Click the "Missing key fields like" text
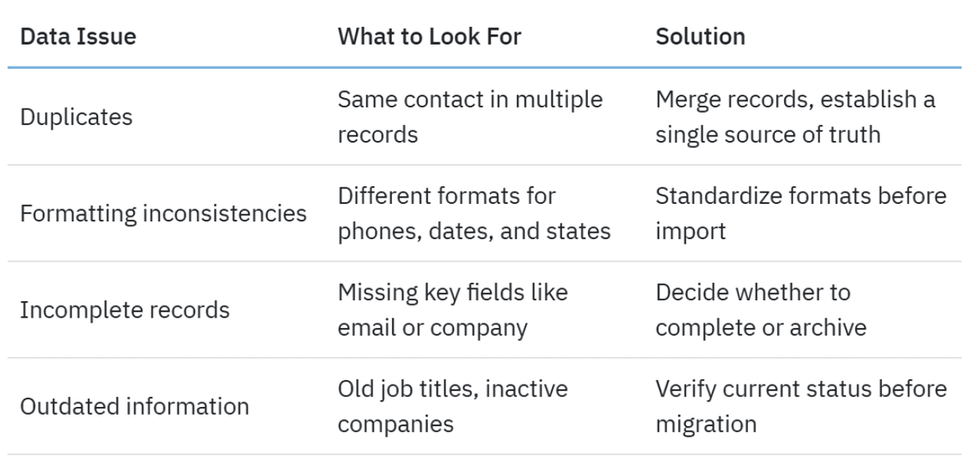Viewport: 980px width, 469px height. (452, 292)
